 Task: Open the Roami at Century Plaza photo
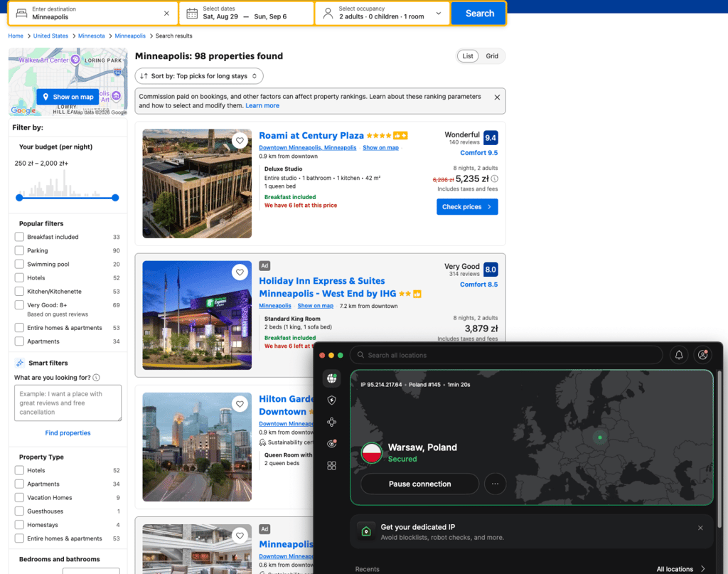197,184
